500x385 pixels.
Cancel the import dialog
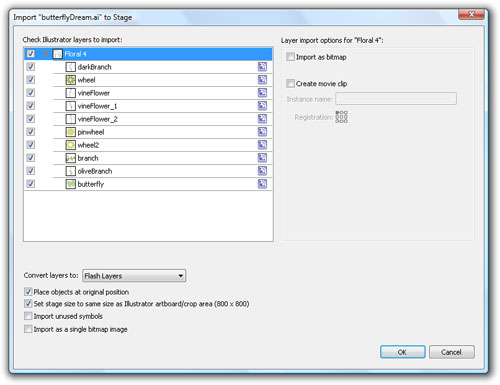tap(451, 352)
